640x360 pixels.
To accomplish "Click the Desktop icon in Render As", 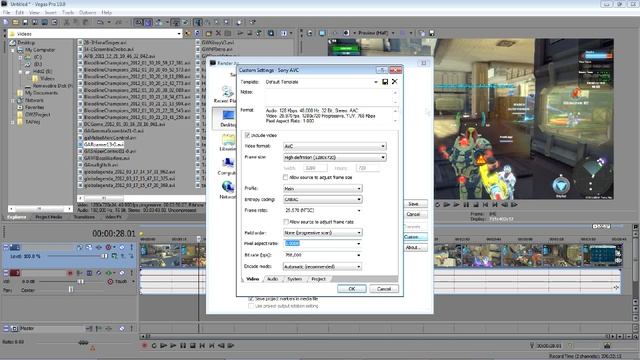I will tap(228, 118).
